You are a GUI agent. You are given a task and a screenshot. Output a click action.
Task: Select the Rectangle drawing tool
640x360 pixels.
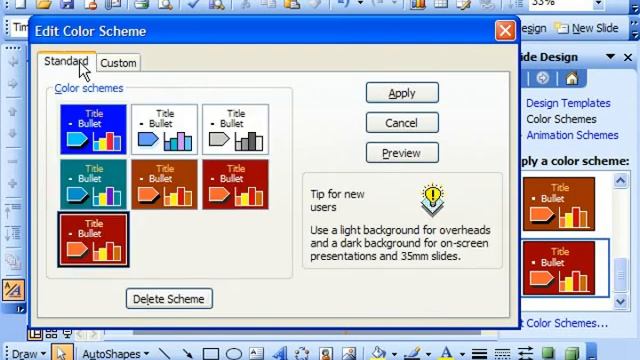[x=210, y=353]
